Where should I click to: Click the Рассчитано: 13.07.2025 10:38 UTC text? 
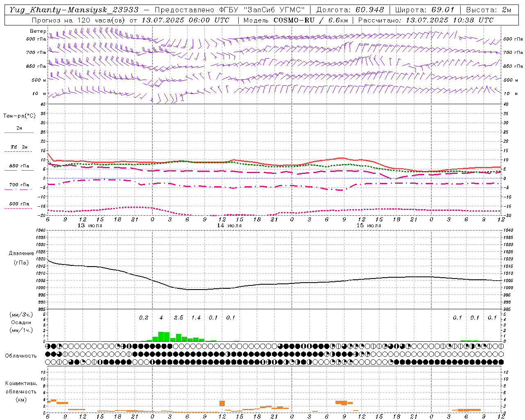point(426,20)
